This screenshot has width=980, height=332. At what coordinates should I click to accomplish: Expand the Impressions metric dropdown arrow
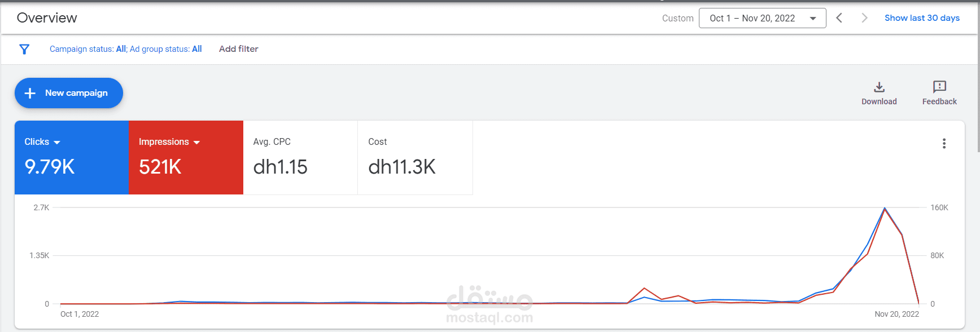click(x=196, y=143)
